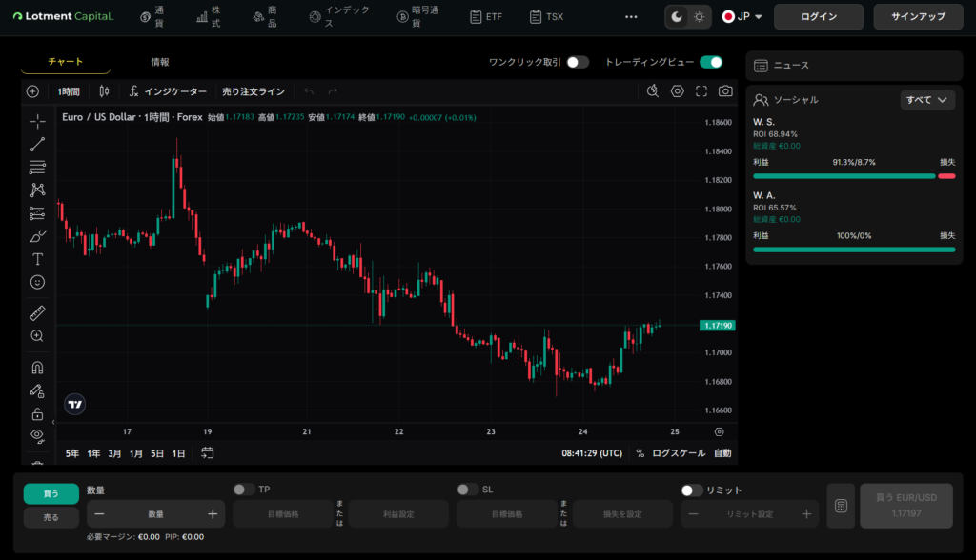The image size is (976, 560).
Task: Hide all drawings with eye icon
Action: tap(37, 436)
